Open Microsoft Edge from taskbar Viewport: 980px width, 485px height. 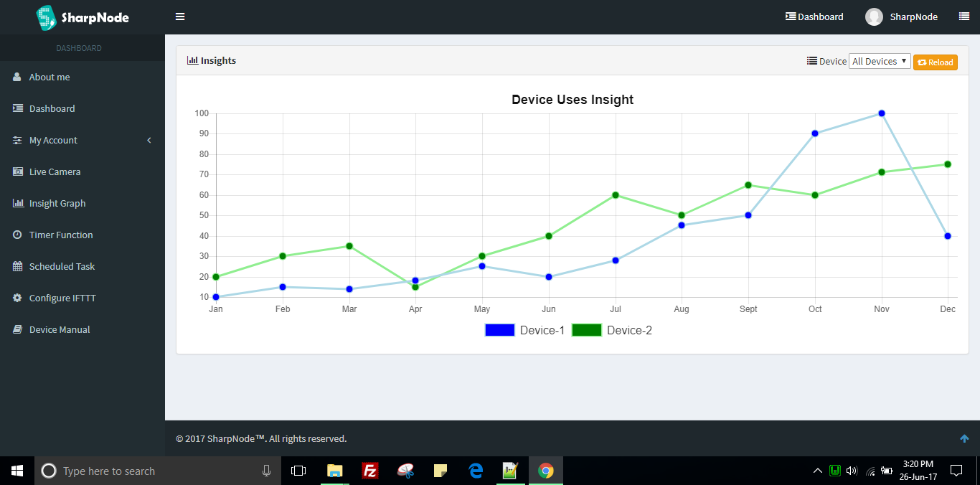(476, 471)
